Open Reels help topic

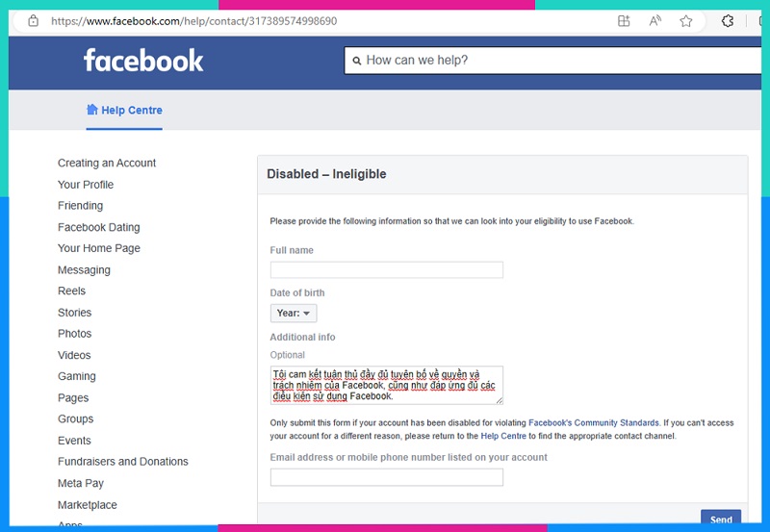coord(71,291)
